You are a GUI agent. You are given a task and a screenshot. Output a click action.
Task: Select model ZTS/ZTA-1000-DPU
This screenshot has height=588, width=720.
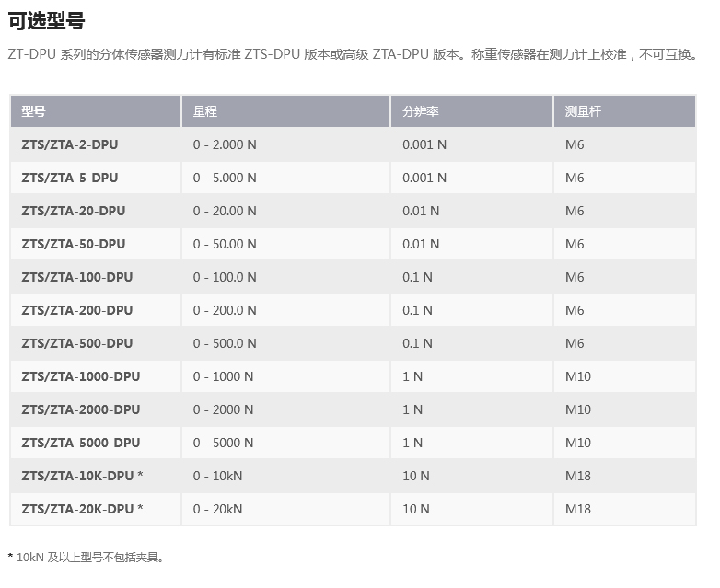pyautogui.click(x=81, y=376)
